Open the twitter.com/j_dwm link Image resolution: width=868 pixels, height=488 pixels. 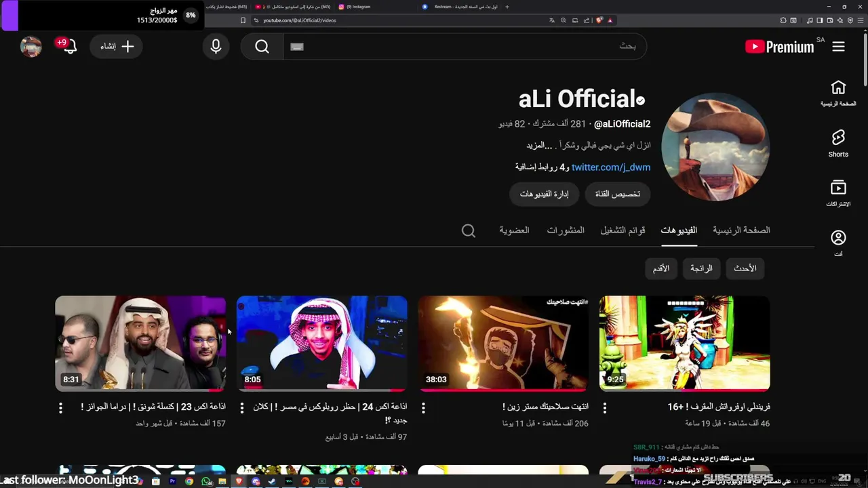coord(611,167)
